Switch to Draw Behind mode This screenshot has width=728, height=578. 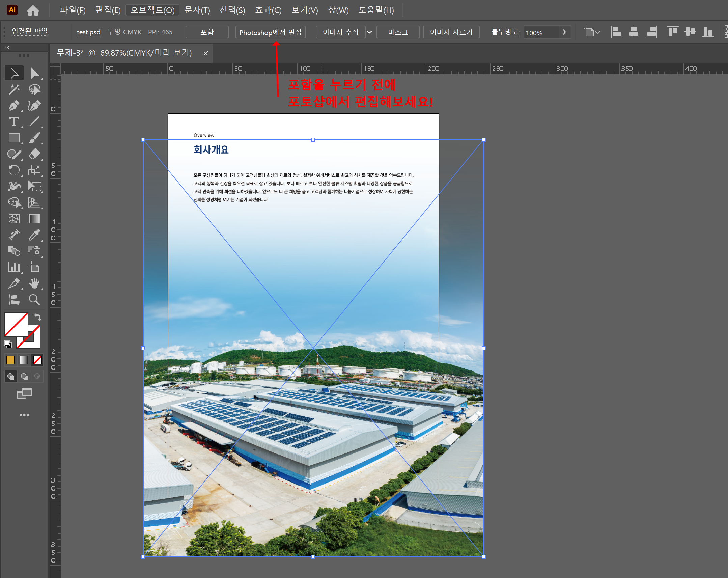(x=24, y=376)
